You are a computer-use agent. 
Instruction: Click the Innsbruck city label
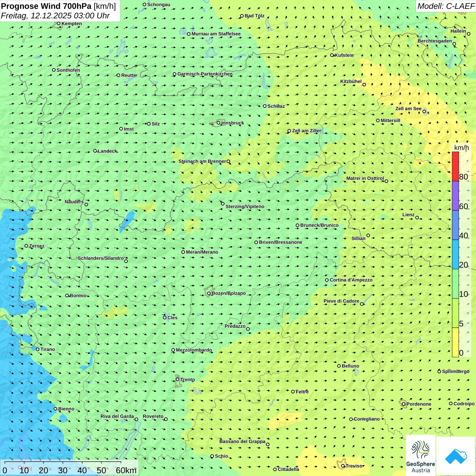click(x=233, y=123)
